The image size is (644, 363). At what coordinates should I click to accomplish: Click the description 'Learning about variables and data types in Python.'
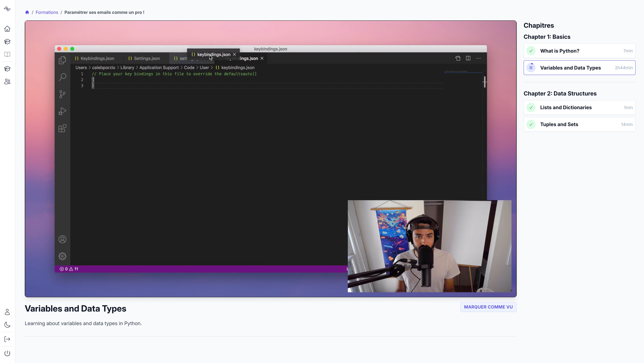click(83, 323)
